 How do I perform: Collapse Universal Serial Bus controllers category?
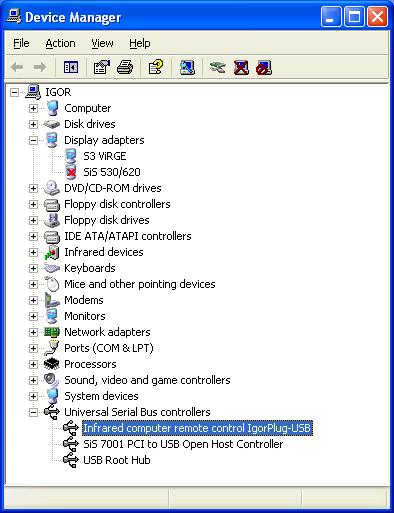33,412
